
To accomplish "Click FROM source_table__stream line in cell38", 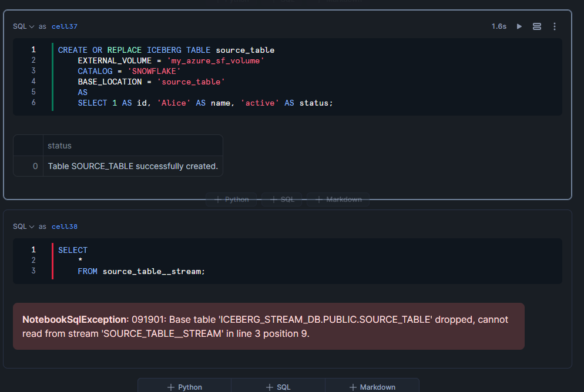I will [141, 272].
